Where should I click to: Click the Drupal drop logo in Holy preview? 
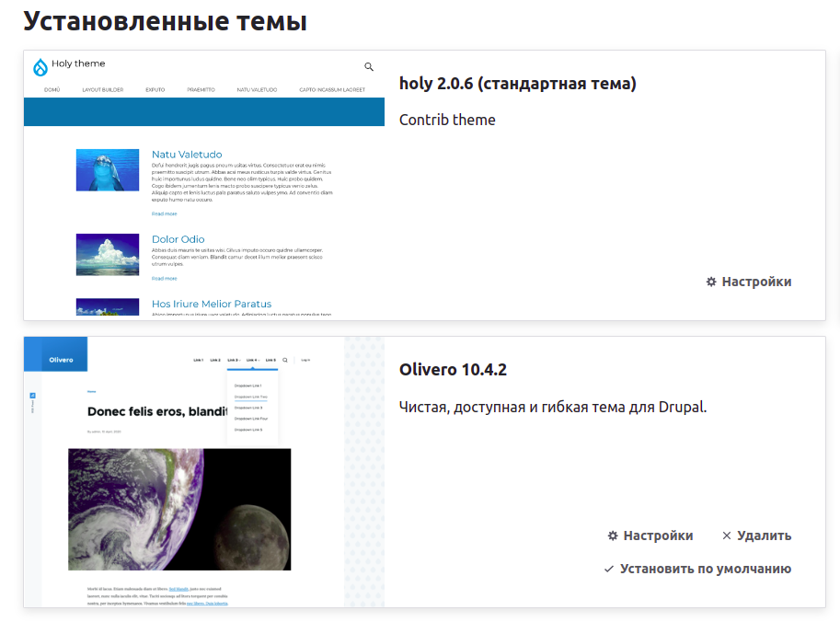tap(40, 67)
